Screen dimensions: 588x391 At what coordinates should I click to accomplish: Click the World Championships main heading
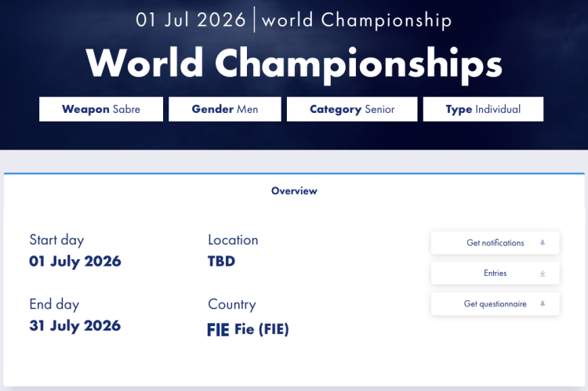click(294, 63)
